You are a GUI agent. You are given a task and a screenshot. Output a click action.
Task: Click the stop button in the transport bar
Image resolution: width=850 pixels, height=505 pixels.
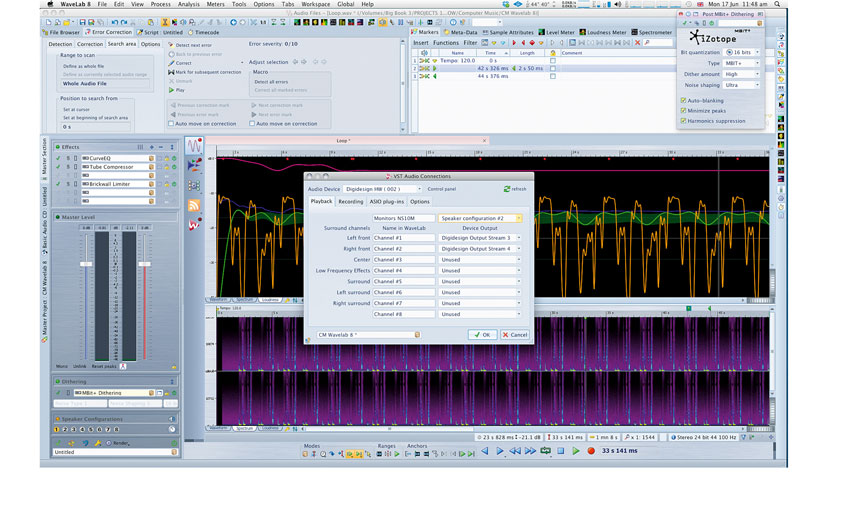[561, 451]
